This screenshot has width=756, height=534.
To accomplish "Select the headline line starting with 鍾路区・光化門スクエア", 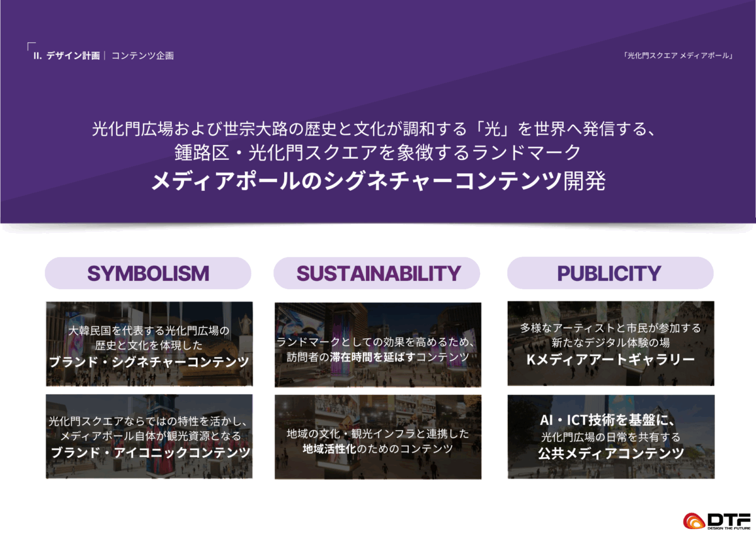I will 378,153.
